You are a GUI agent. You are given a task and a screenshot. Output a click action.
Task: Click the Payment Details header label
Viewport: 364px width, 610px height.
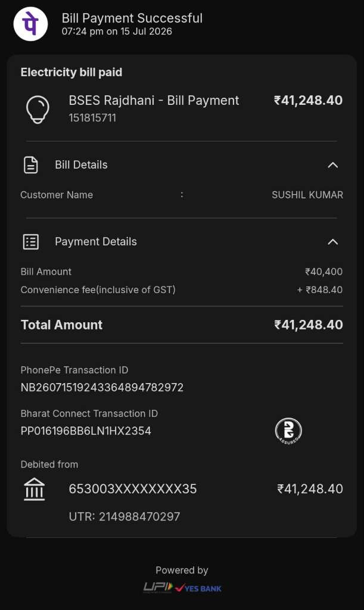coord(96,242)
